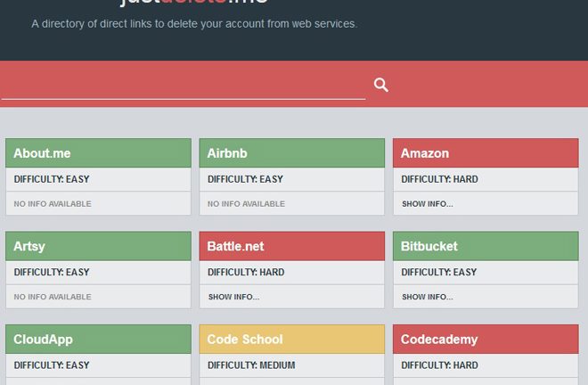Click 'Difficulty: Easy' text on Bitbucket card

point(438,272)
